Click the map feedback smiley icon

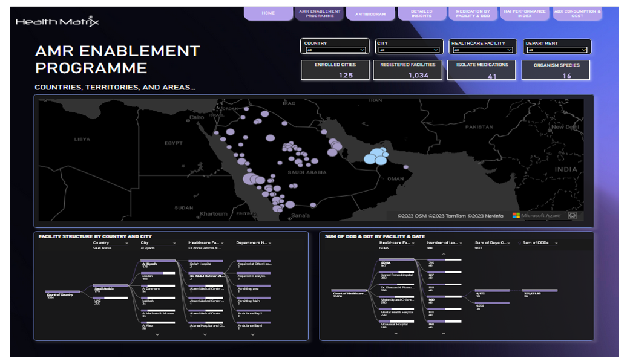pos(572,215)
